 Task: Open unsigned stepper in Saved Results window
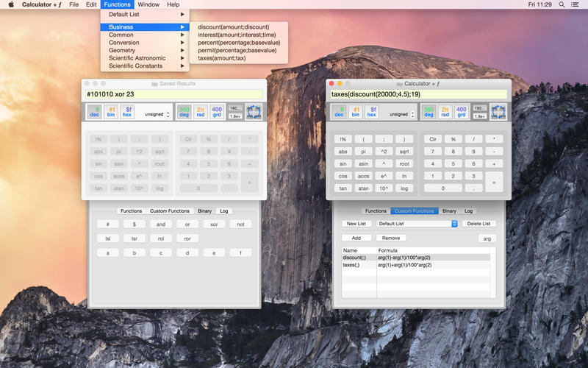[168, 115]
